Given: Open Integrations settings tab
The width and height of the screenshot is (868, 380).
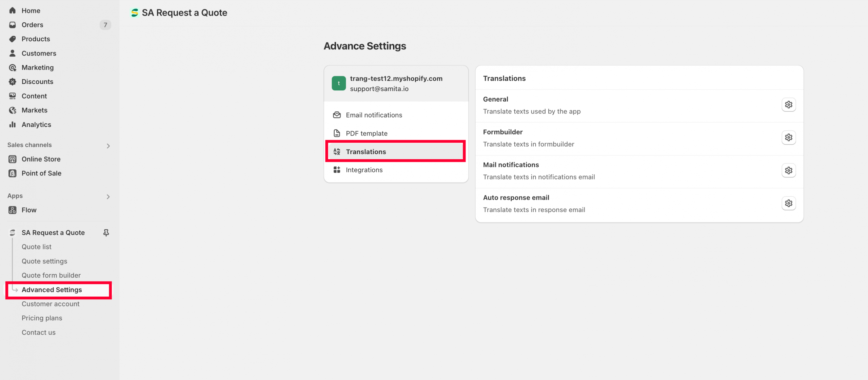Looking at the screenshot, I should pyautogui.click(x=396, y=170).
